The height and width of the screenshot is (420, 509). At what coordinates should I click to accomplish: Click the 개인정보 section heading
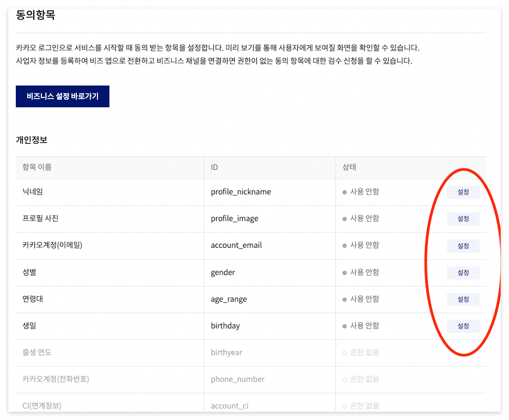coord(32,139)
